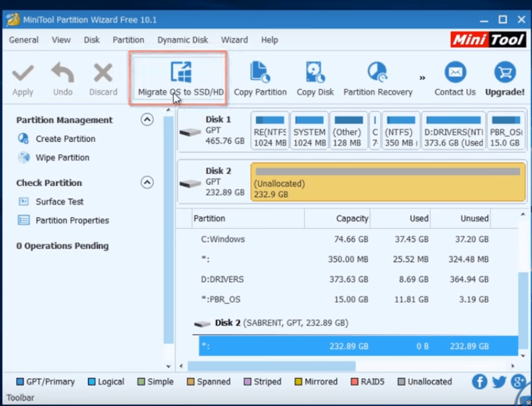532x406 pixels.
Task: Open the Help menu
Action: [x=270, y=40]
